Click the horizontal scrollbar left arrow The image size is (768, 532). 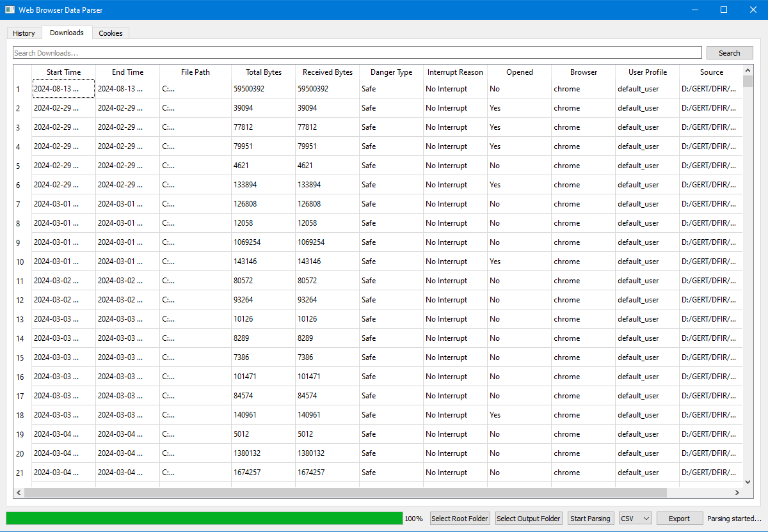[x=19, y=492]
